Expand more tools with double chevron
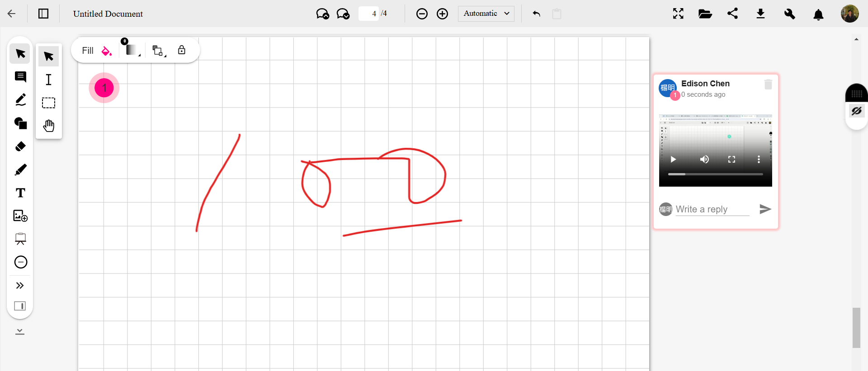The image size is (868, 371). pyautogui.click(x=20, y=286)
